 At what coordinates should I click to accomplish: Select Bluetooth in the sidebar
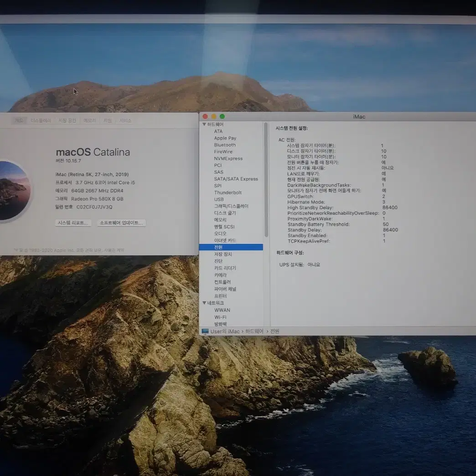pyautogui.click(x=225, y=145)
